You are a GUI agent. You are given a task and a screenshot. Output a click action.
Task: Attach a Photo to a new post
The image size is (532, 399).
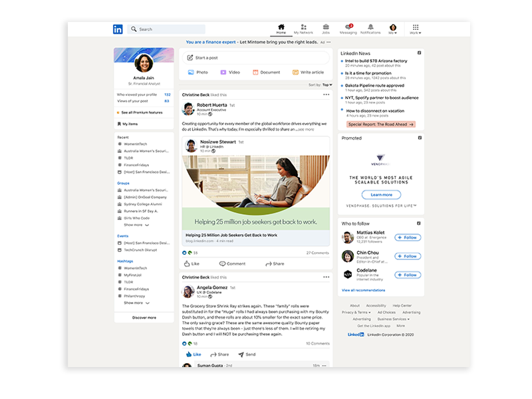coord(193,72)
